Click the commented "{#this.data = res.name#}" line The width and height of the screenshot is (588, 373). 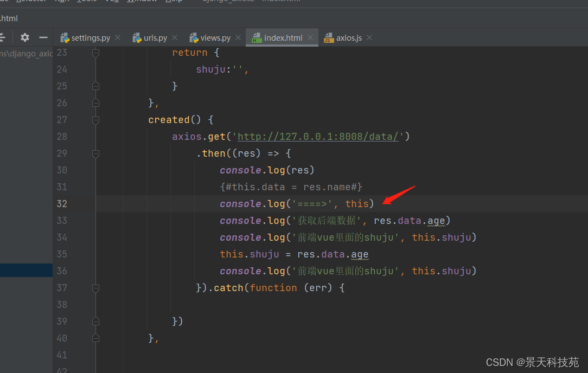pos(291,187)
